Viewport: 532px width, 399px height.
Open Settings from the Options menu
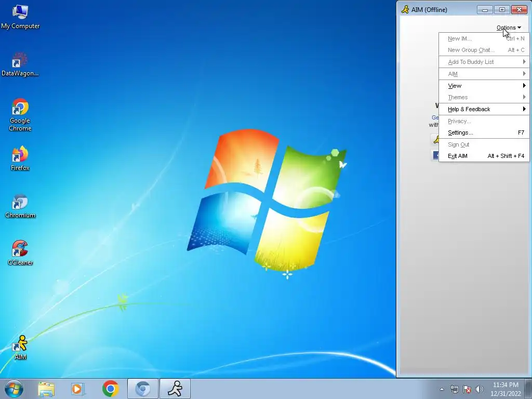pos(484,132)
